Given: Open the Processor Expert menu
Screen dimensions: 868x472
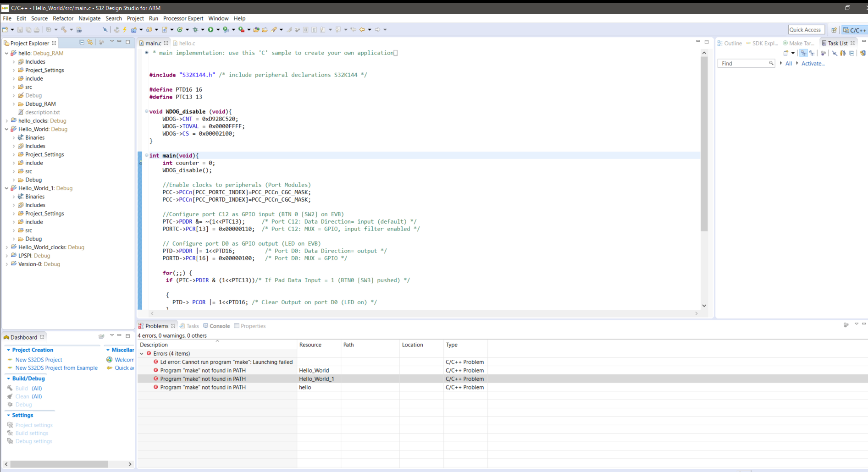Looking at the screenshot, I should 183,18.
